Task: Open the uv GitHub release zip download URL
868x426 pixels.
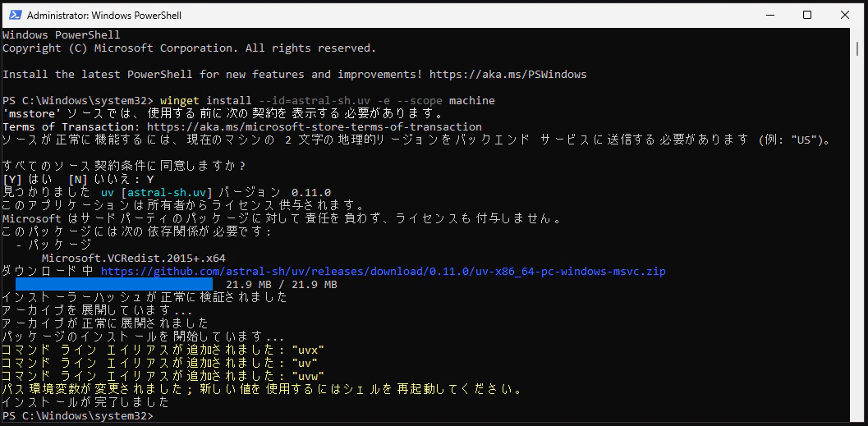Action: pyautogui.click(x=383, y=272)
